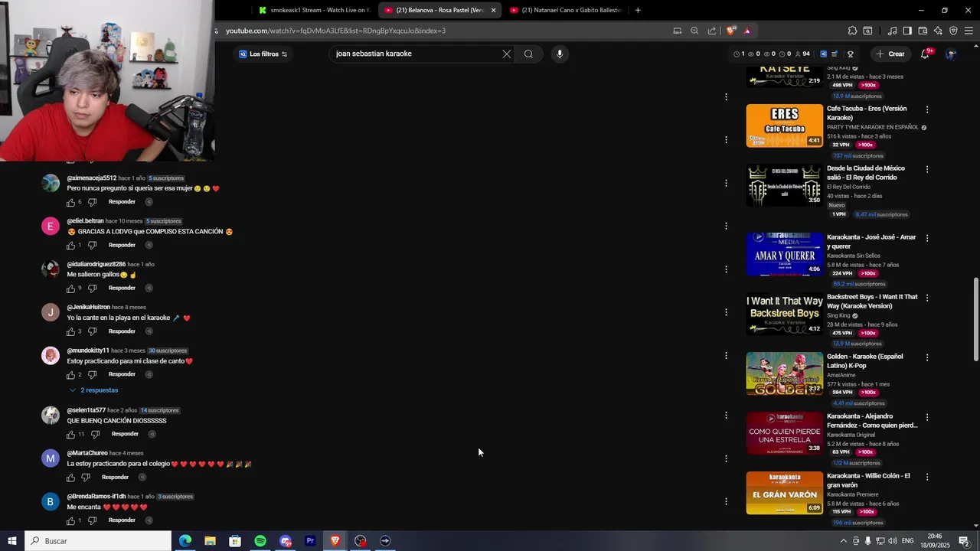
Task: Click the Windows taskbar 'Buscar' search box
Action: [x=98, y=541]
